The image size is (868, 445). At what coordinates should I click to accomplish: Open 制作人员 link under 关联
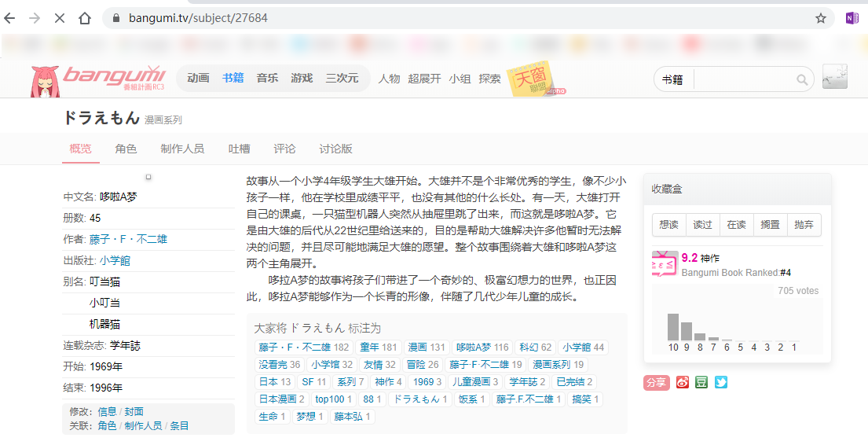point(144,425)
